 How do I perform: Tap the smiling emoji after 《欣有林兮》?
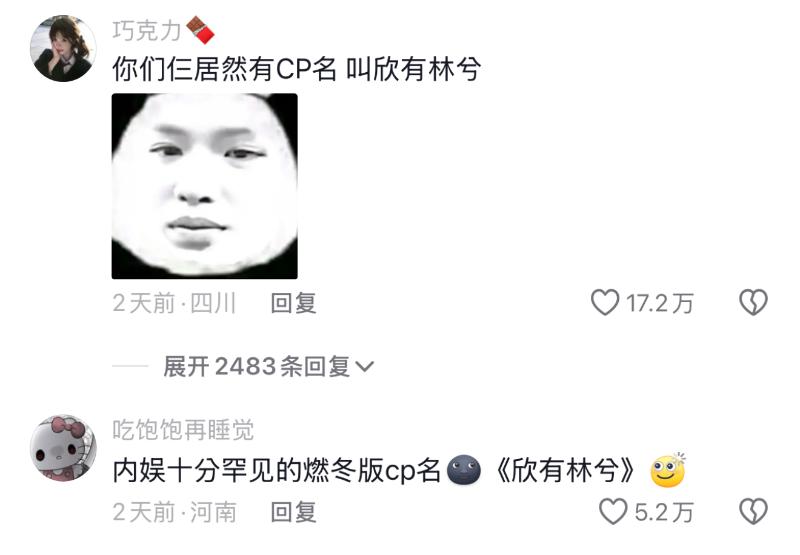(x=668, y=470)
